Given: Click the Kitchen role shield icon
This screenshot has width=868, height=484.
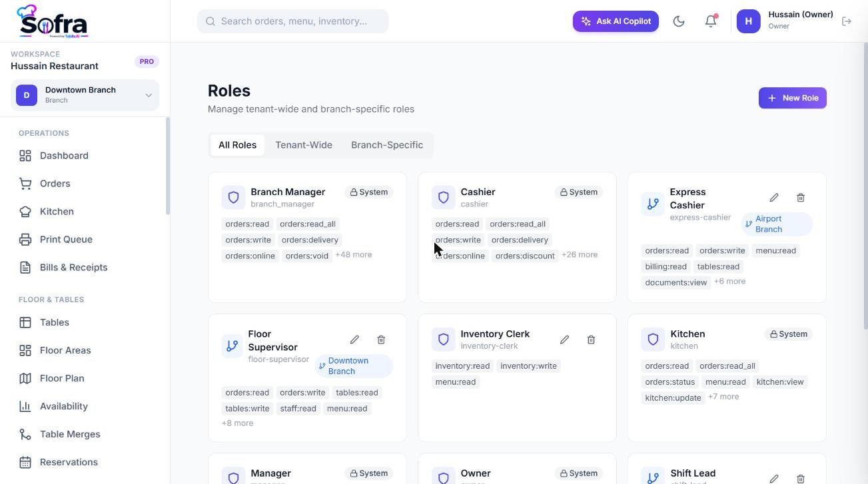Looking at the screenshot, I should tap(653, 339).
